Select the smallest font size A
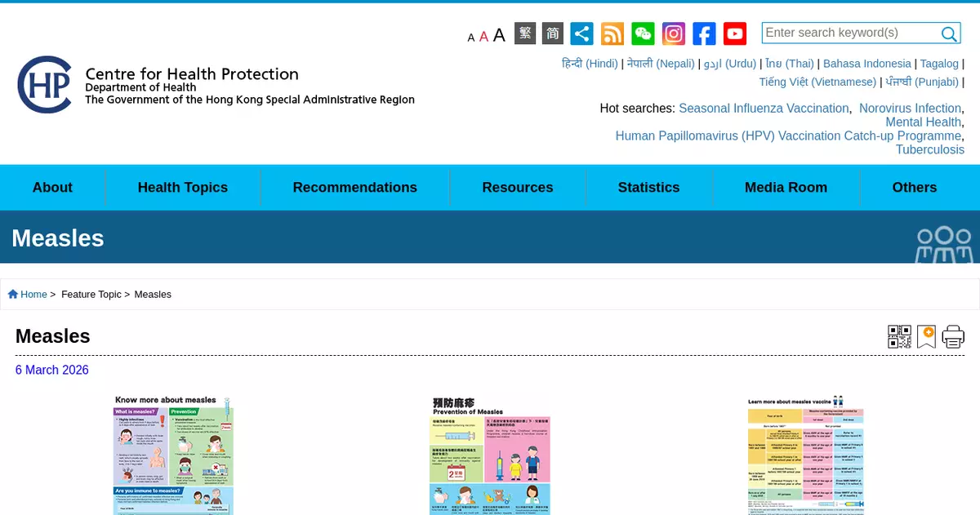 pyautogui.click(x=471, y=38)
